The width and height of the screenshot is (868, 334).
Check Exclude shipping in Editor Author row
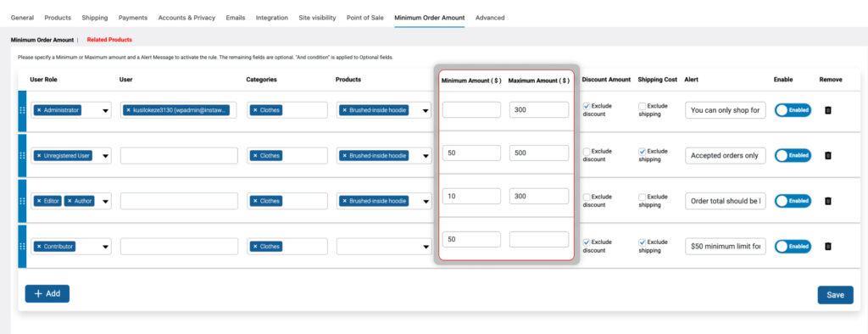click(643, 197)
